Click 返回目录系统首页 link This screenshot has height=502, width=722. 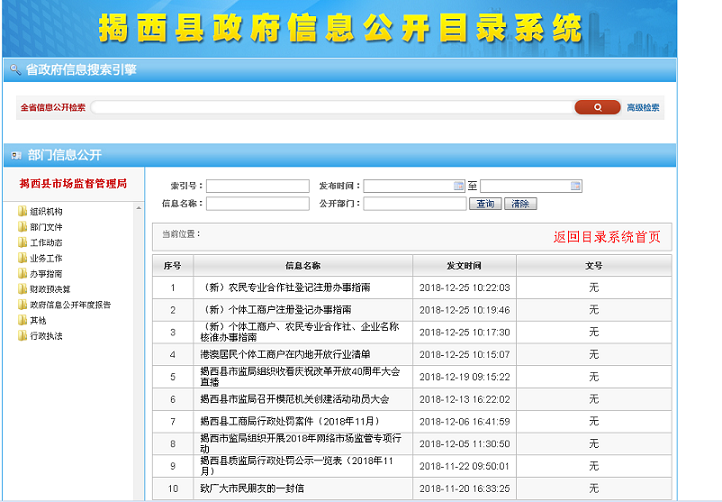607,237
